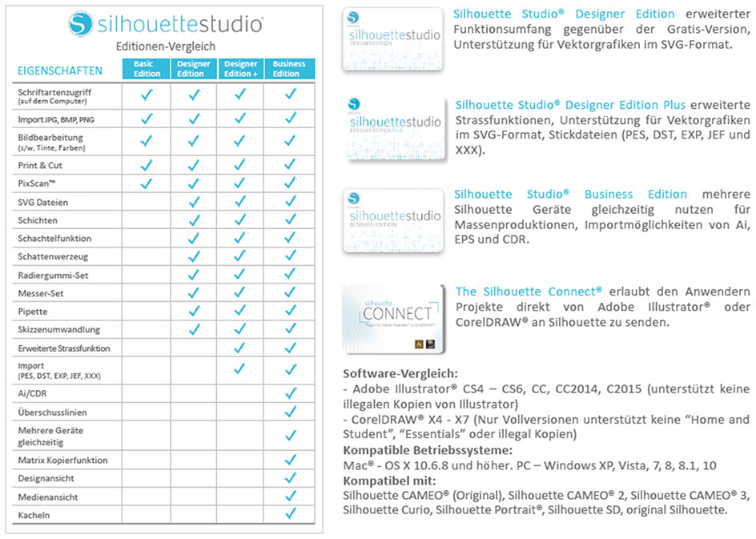
Task: Select the Basic Edition column header
Action: [x=146, y=68]
